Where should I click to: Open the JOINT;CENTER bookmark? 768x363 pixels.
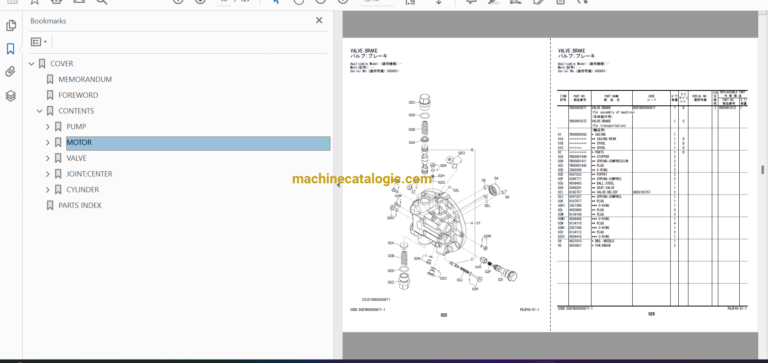(x=90, y=174)
